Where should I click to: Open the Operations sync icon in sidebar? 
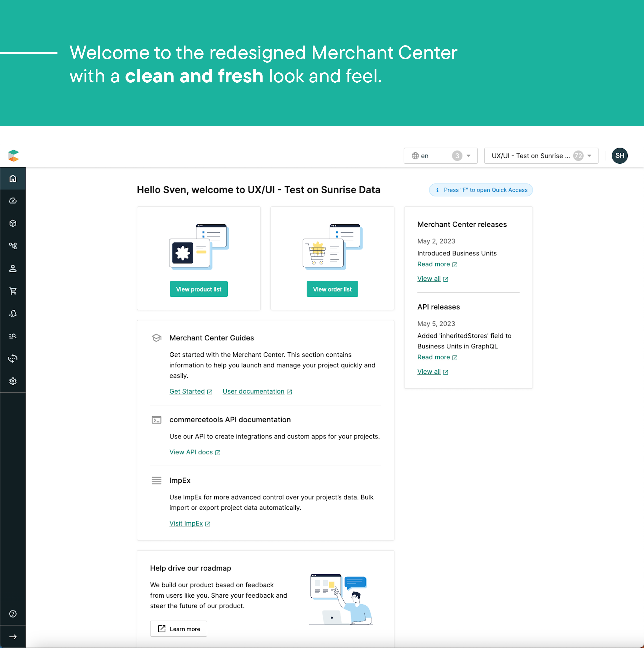(13, 358)
